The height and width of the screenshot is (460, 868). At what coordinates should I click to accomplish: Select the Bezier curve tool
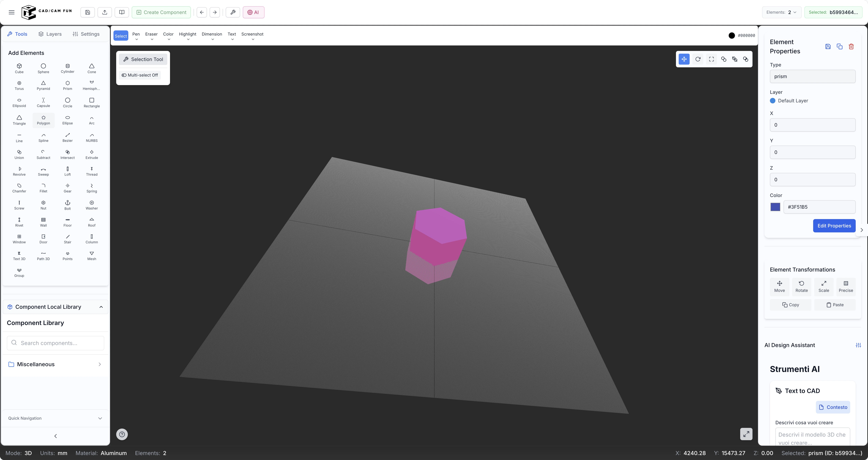[67, 138]
